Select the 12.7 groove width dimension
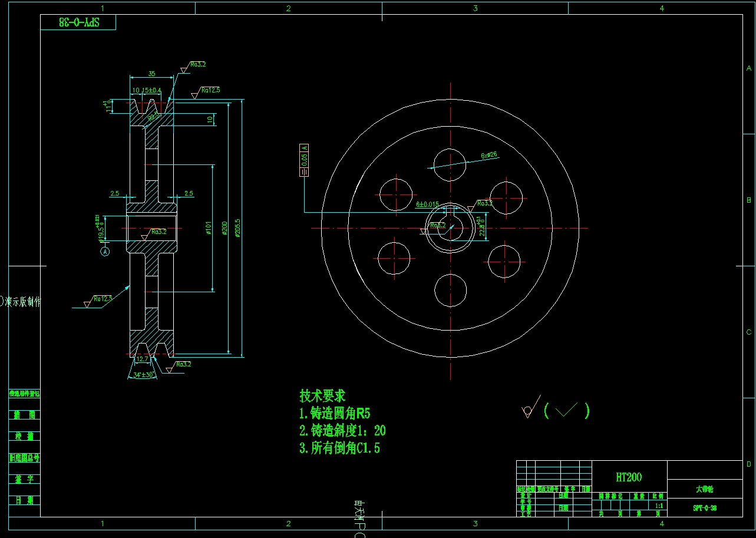The image size is (756, 538). click(142, 359)
